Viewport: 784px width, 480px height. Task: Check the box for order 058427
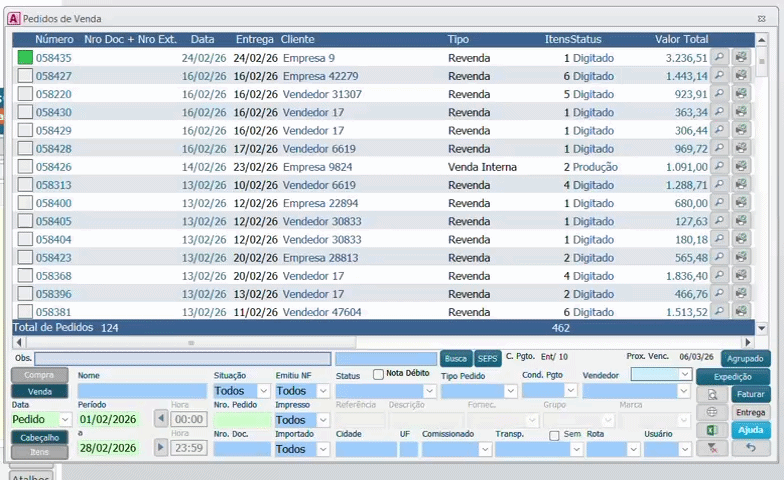coord(25,76)
